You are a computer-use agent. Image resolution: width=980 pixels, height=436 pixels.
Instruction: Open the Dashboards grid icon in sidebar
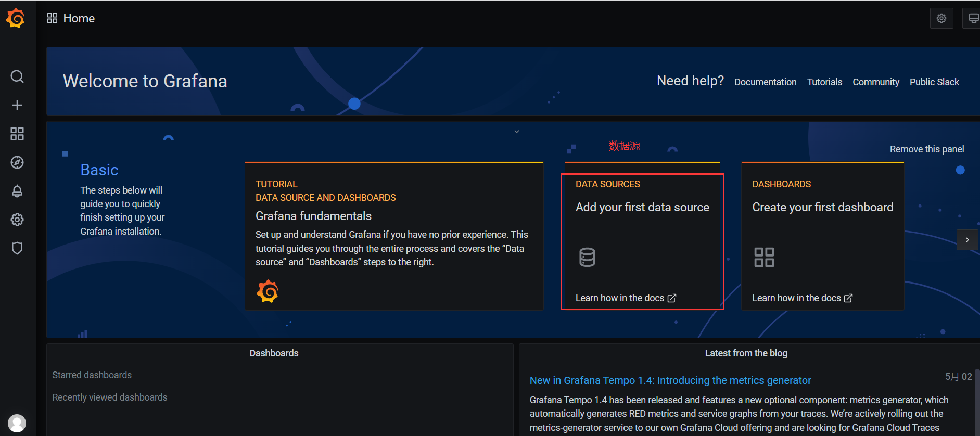pyautogui.click(x=17, y=134)
